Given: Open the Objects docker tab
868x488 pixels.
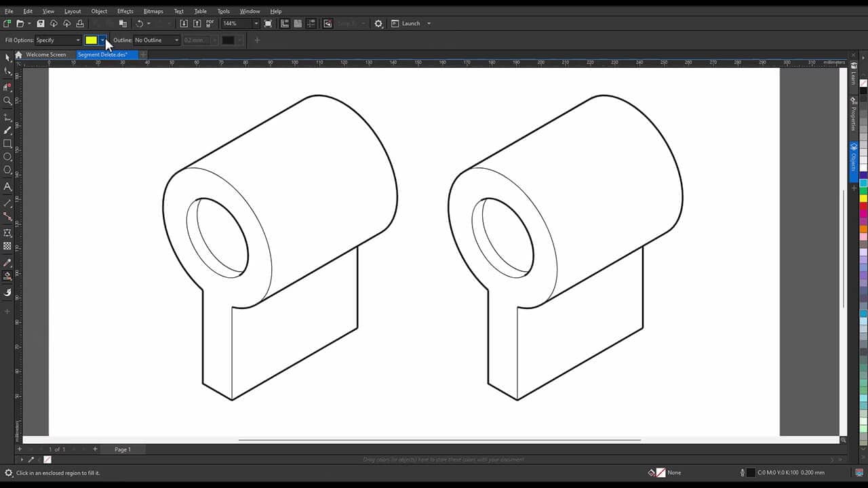Looking at the screenshot, I should tap(854, 162).
